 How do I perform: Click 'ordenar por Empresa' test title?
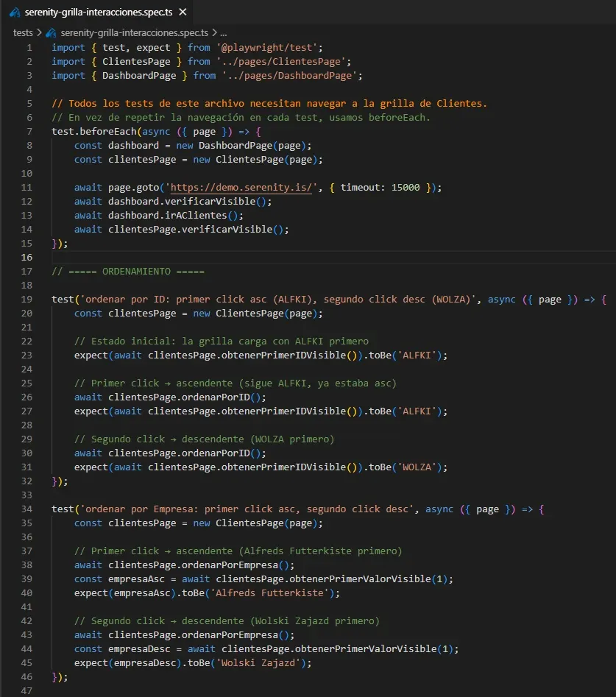(x=247, y=509)
